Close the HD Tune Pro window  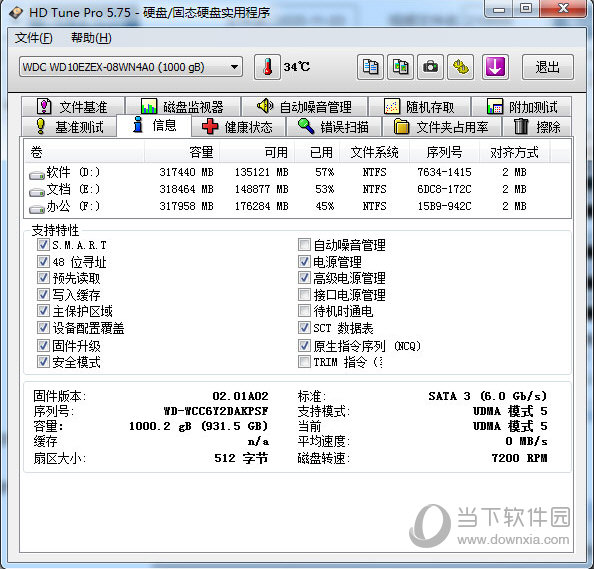tap(563, 9)
